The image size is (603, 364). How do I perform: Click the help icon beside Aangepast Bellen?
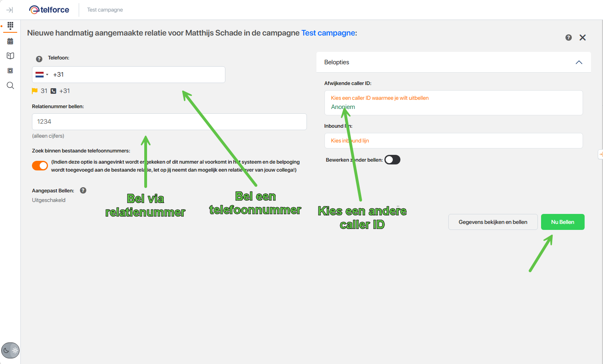coord(83,190)
